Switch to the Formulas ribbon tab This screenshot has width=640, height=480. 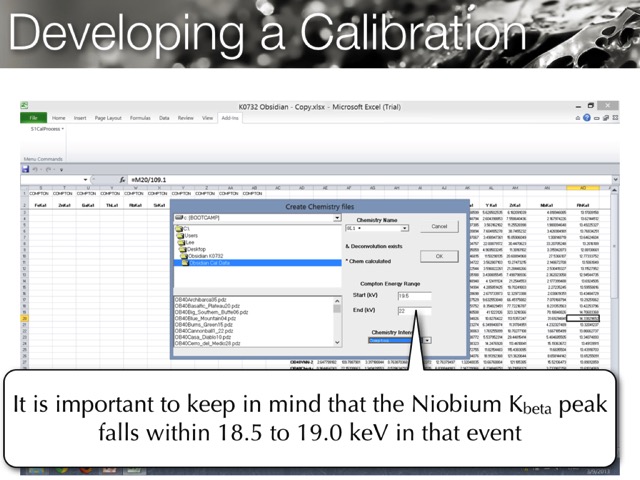click(139, 117)
